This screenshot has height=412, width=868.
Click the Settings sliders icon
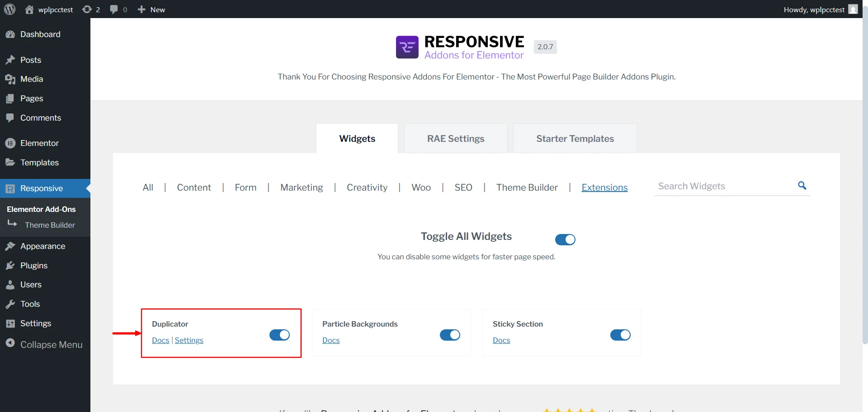point(10,323)
